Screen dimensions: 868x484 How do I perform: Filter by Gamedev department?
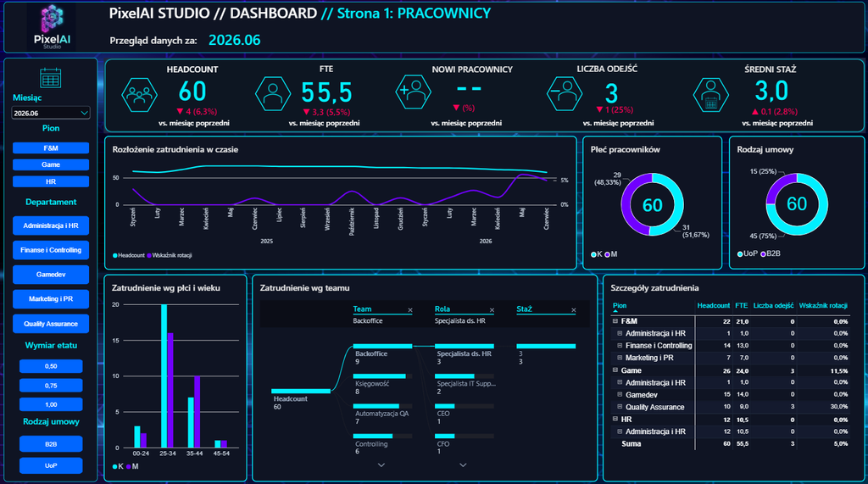(50, 274)
